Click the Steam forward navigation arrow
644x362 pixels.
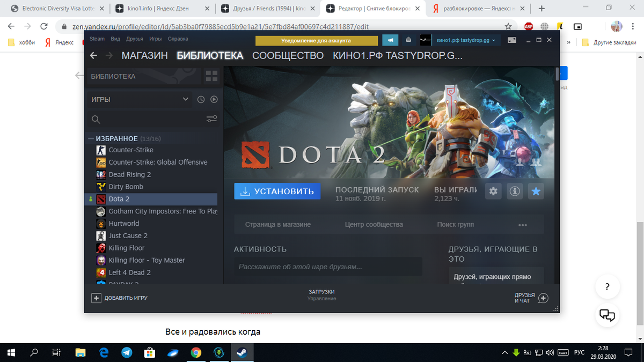109,55
